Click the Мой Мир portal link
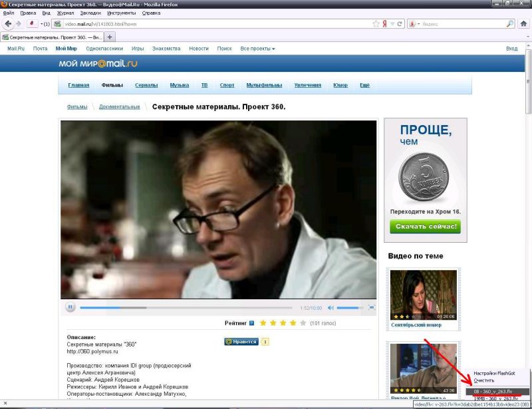This screenshot has width=532, height=409. click(66, 49)
